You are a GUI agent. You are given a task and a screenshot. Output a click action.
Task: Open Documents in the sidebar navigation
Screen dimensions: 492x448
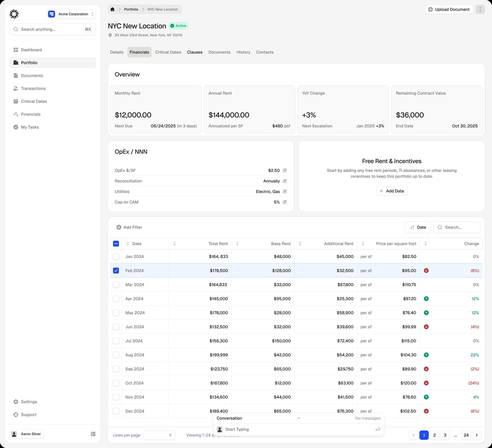(53, 76)
